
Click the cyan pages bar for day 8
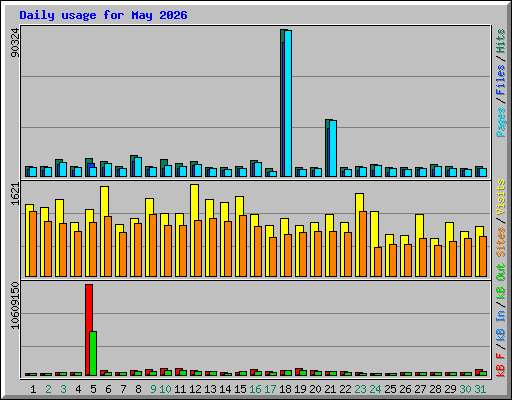coord(138,167)
